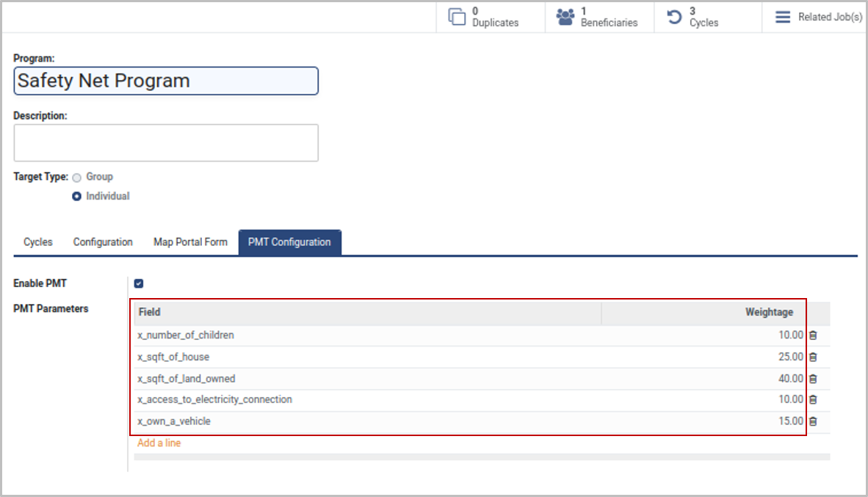Viewport: 868px width, 497px height.
Task: Open the Configuration tab
Action: click(x=103, y=242)
